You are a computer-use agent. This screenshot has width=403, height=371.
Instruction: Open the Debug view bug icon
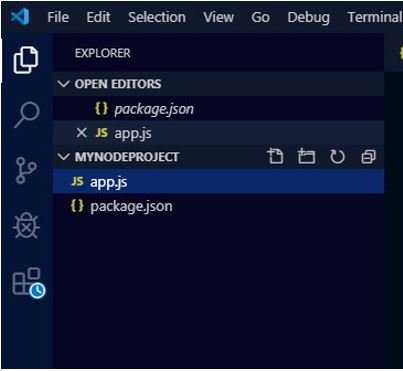click(x=26, y=225)
